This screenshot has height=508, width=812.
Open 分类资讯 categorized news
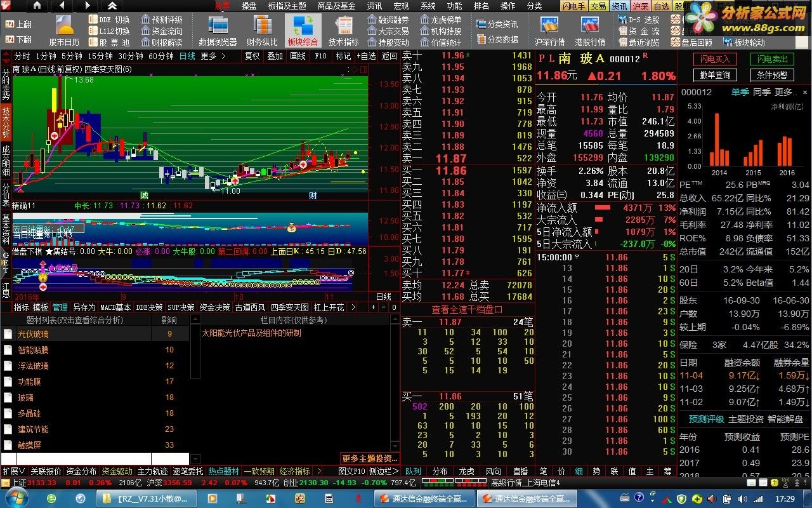click(497, 24)
